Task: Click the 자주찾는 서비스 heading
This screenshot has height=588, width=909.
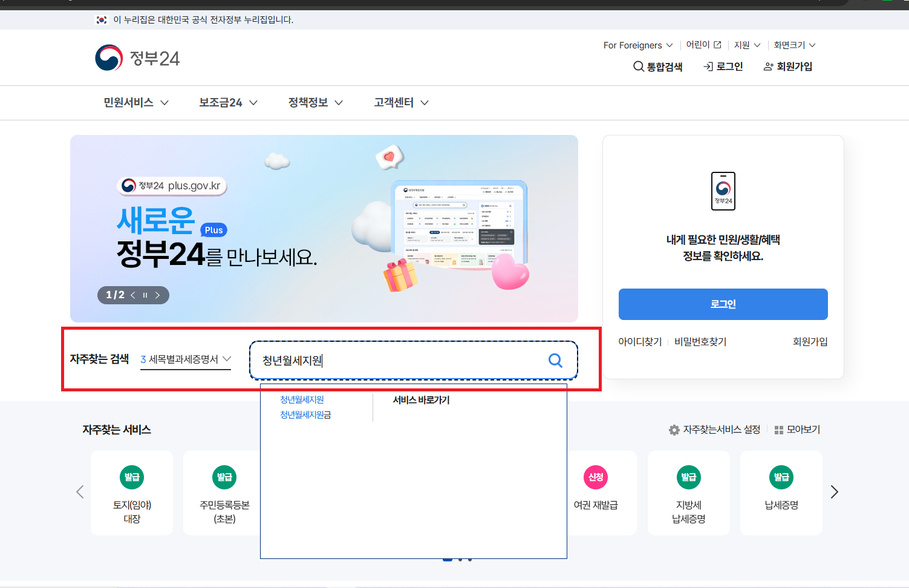Action: tap(117, 430)
